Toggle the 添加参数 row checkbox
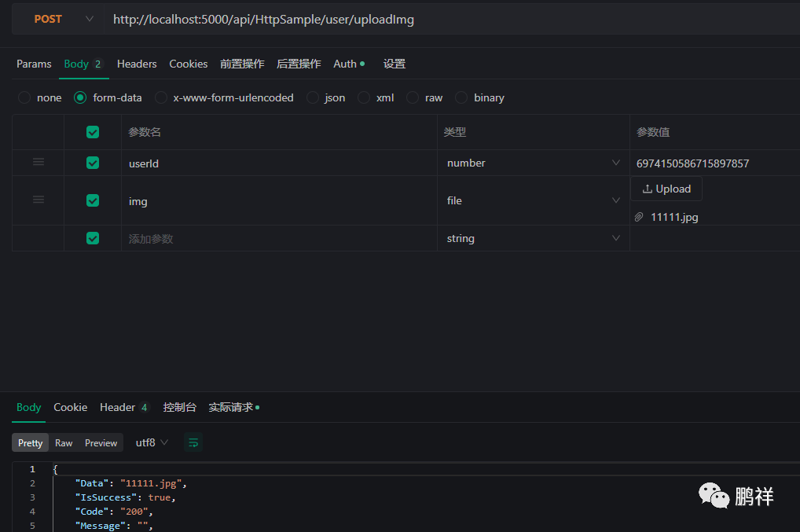 click(93, 238)
